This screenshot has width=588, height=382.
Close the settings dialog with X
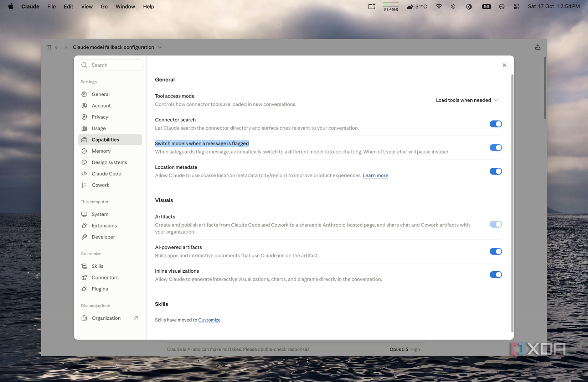504,65
